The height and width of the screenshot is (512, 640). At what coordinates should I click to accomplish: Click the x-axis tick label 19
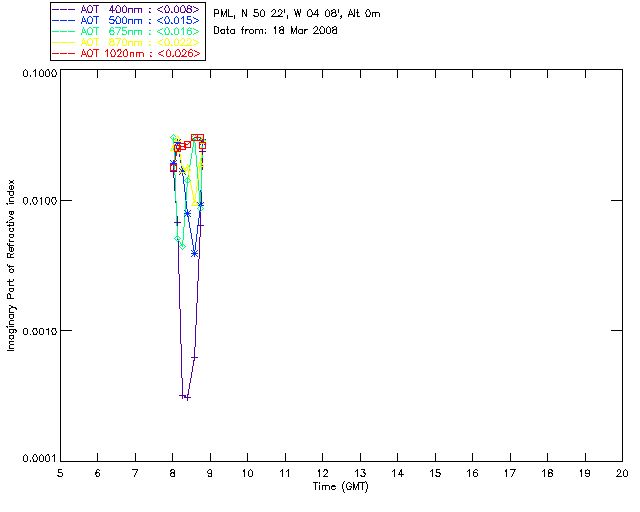point(585,474)
